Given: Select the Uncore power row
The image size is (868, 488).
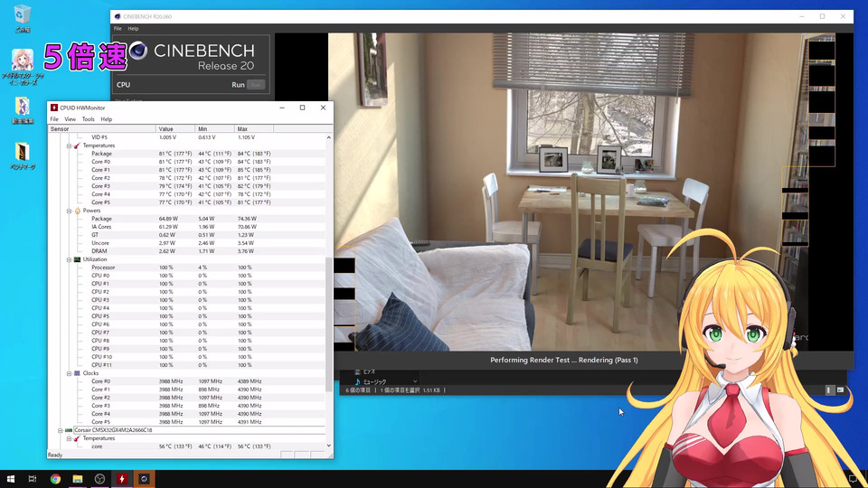Looking at the screenshot, I should [x=186, y=243].
